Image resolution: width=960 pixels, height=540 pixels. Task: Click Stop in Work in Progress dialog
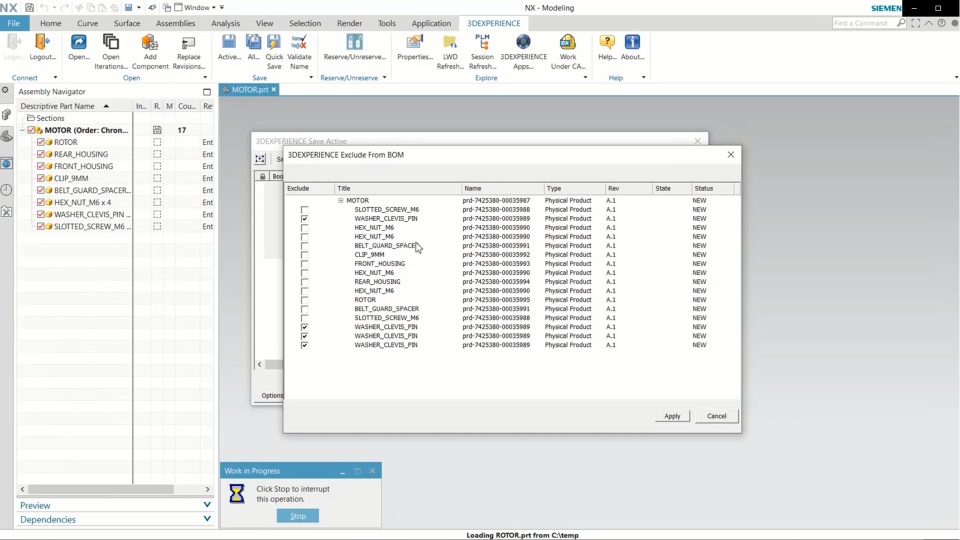click(x=298, y=516)
